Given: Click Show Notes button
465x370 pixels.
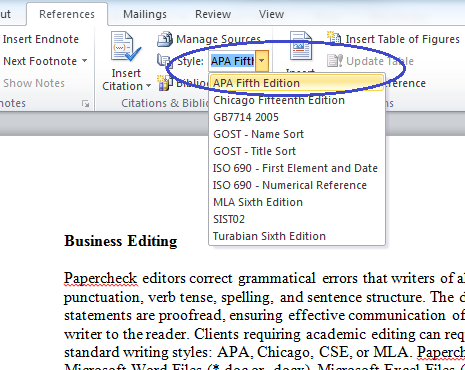Looking at the screenshot, I should point(34,83).
